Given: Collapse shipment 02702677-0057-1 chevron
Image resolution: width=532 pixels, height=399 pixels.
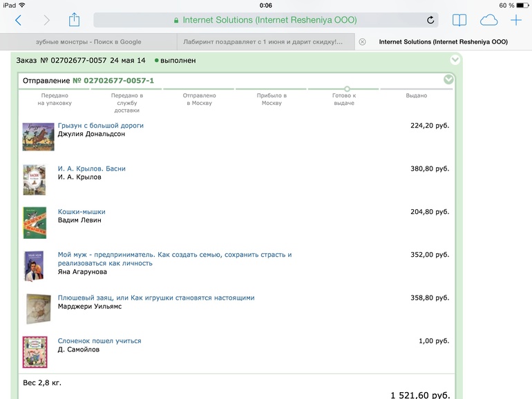Looking at the screenshot, I should 448,80.
